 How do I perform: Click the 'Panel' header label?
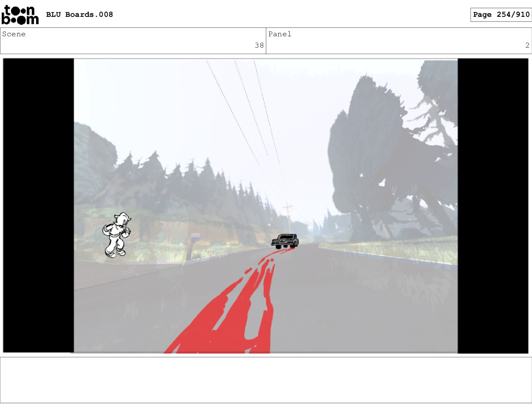pyautogui.click(x=280, y=34)
